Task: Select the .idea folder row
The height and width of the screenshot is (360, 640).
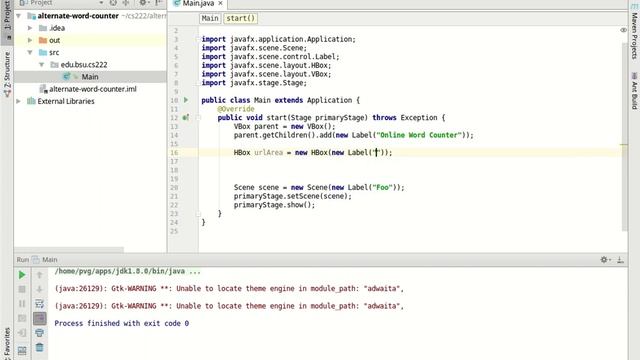Action: (x=90, y=28)
